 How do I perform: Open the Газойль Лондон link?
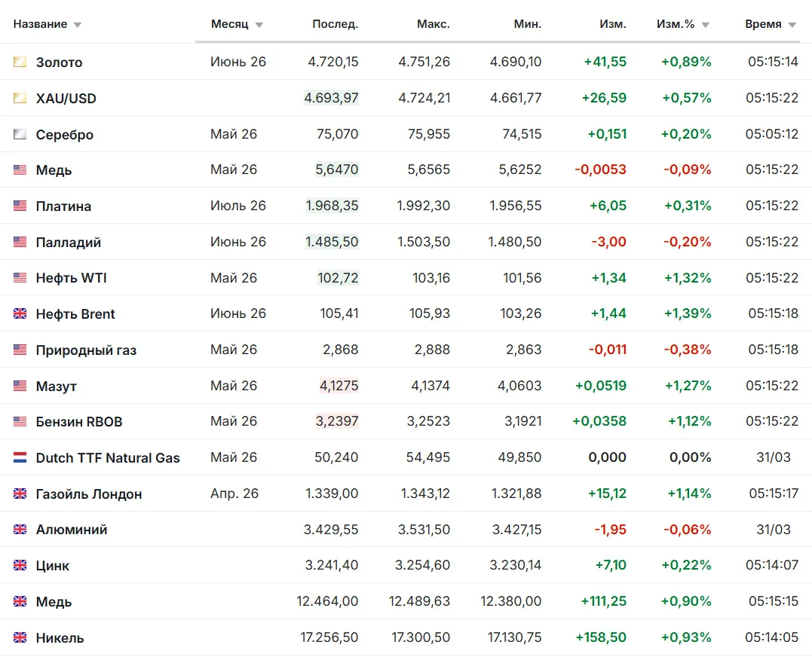tap(88, 494)
